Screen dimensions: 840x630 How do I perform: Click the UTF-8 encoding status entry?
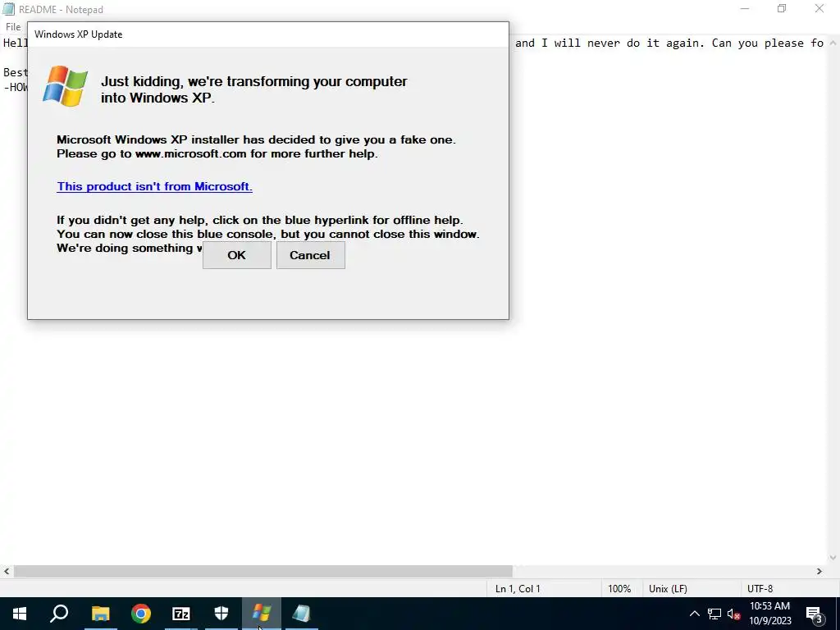(760, 589)
